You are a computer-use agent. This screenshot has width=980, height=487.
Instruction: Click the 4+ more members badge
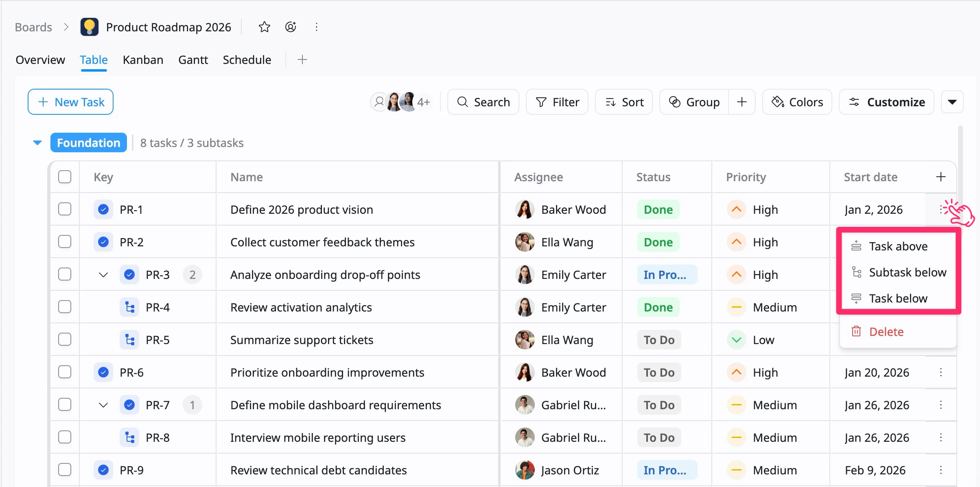pos(423,102)
